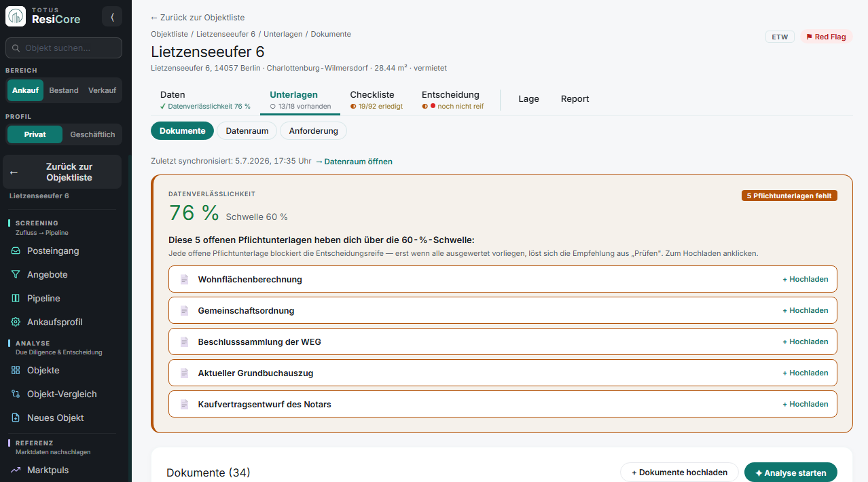Switch profile to Geschäftlich
The height and width of the screenshot is (482, 868).
(92, 134)
